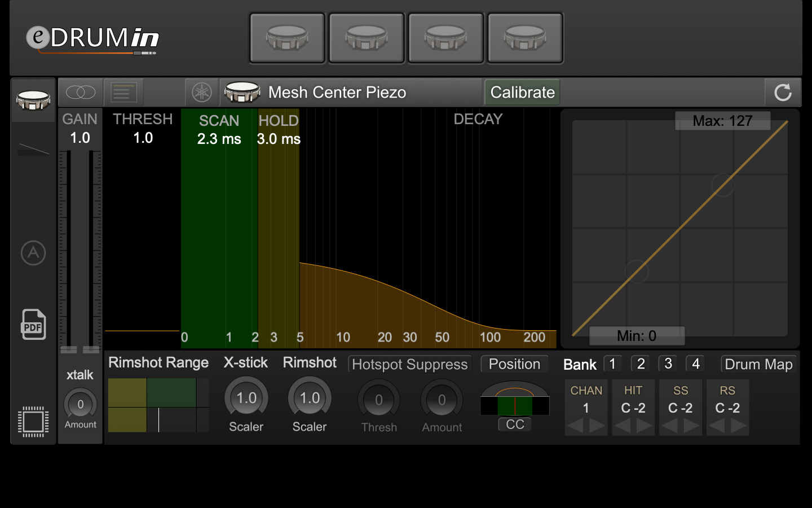Open the snare drum sidebar tab
812x508 pixels.
[33, 100]
